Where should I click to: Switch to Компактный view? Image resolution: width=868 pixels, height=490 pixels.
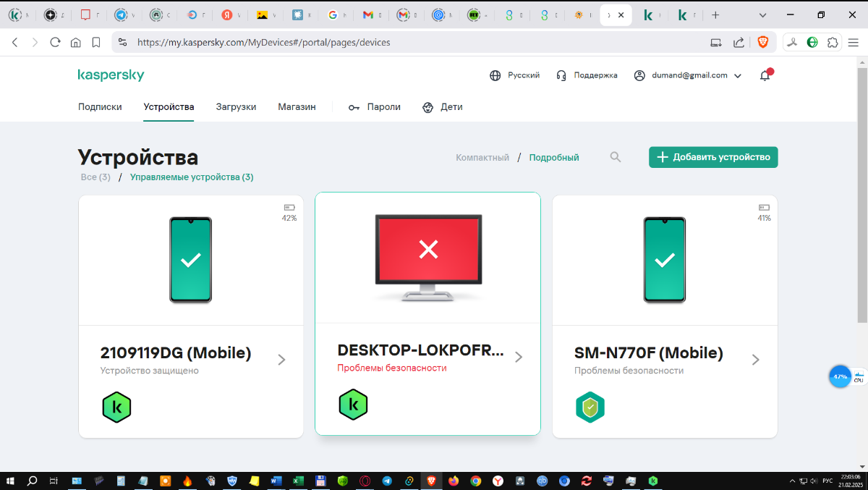pyautogui.click(x=482, y=157)
